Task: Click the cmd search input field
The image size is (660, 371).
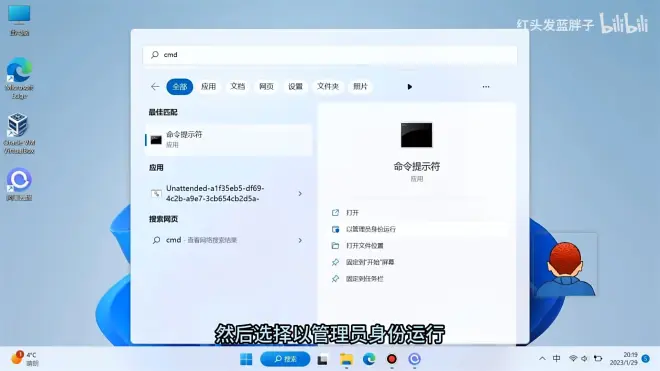Action: point(330,55)
